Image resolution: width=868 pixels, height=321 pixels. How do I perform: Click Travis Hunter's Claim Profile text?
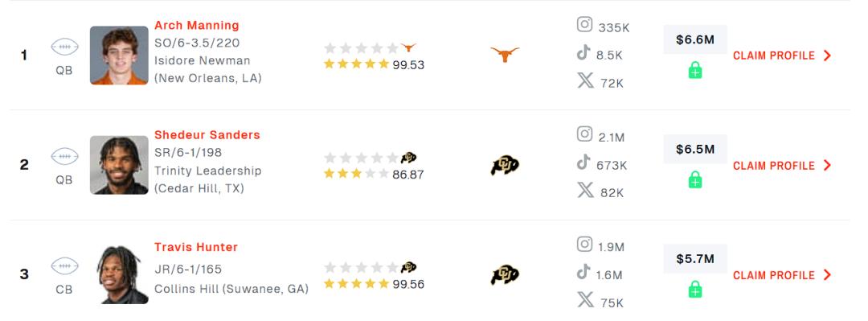click(774, 275)
